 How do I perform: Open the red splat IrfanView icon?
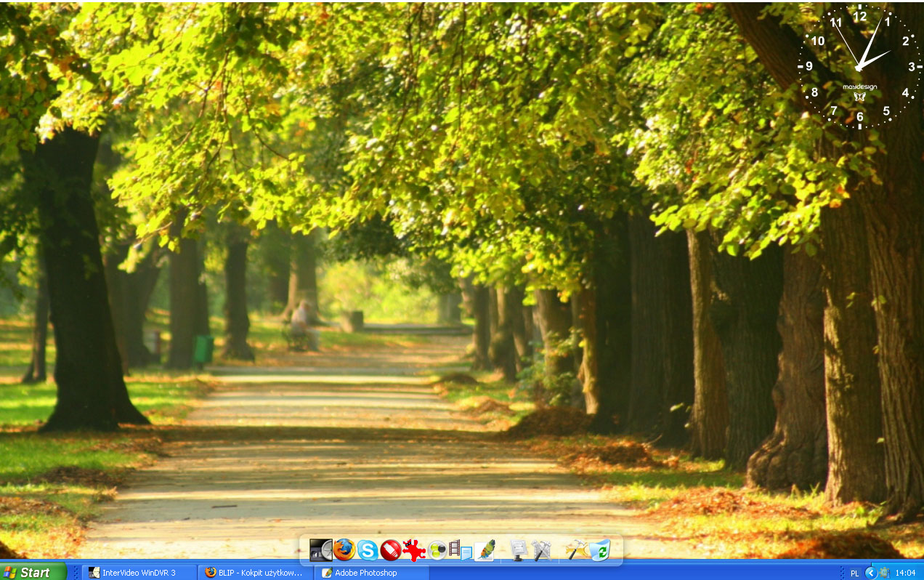(x=414, y=550)
